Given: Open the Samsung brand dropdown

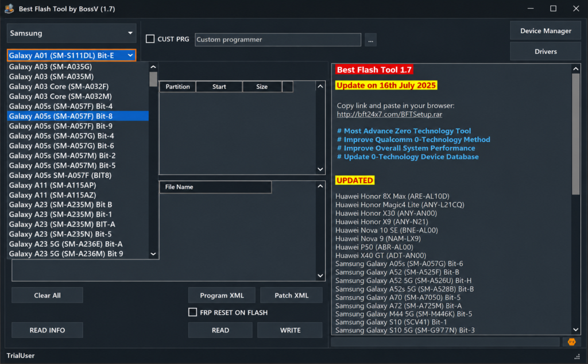Looking at the screenshot, I should 71,33.
